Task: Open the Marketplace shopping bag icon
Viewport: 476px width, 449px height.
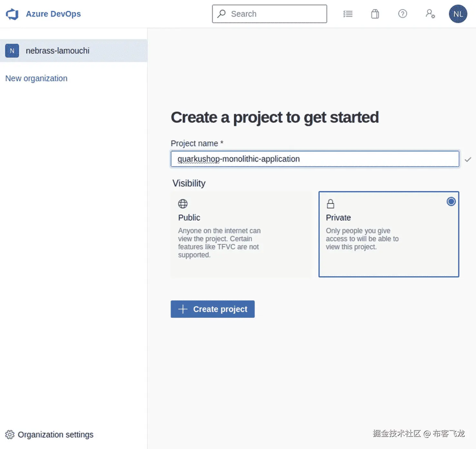Action: tap(375, 14)
